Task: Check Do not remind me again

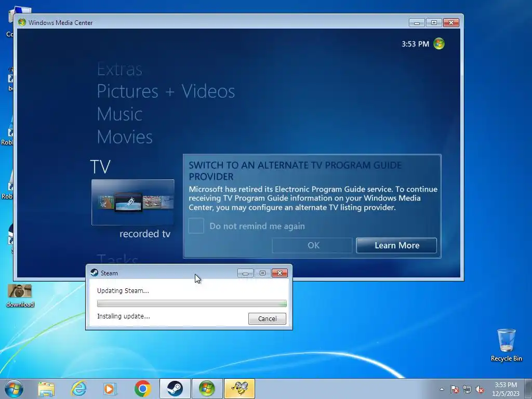Action: pos(196,226)
